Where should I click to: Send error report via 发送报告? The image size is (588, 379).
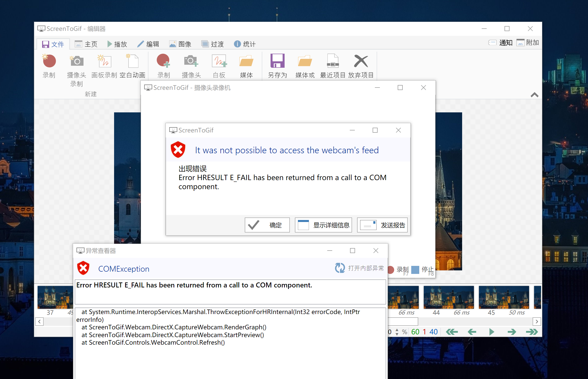[382, 225]
